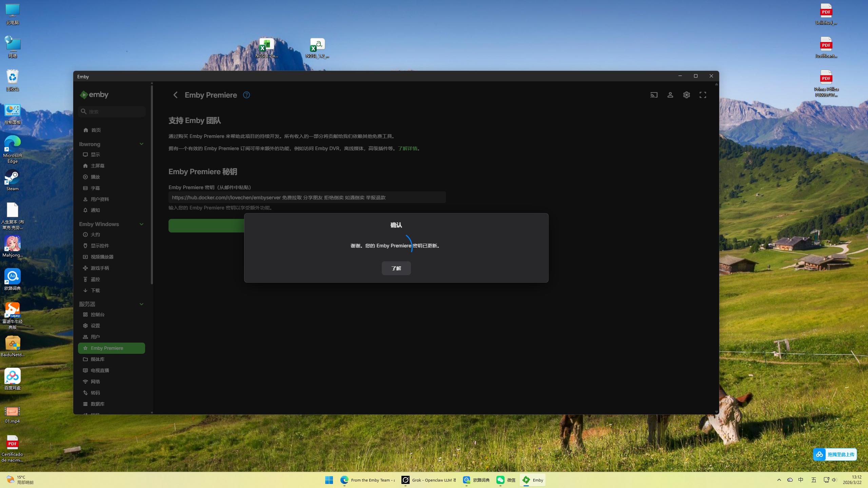
Task: Click the Emby Premiere key input field
Action: tap(307, 197)
